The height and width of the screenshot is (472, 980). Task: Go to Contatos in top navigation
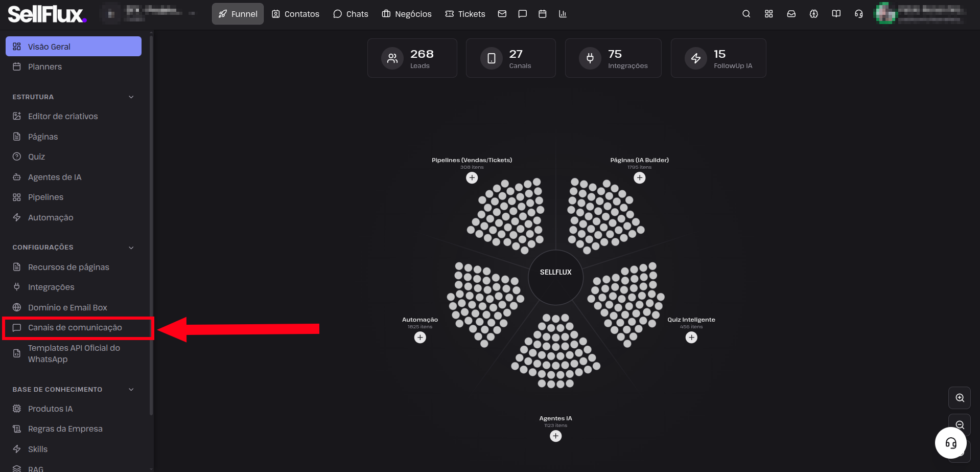(x=295, y=14)
